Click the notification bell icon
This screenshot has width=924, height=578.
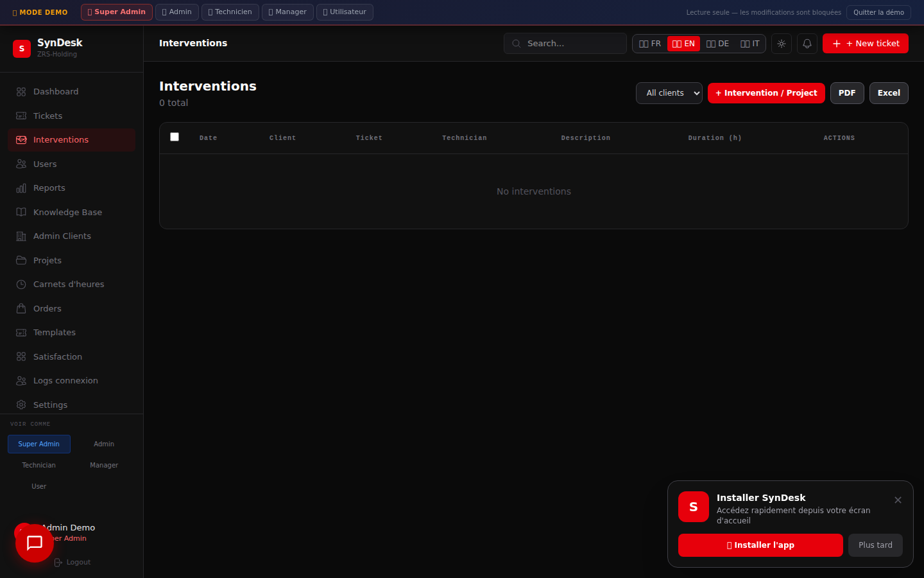(x=807, y=44)
